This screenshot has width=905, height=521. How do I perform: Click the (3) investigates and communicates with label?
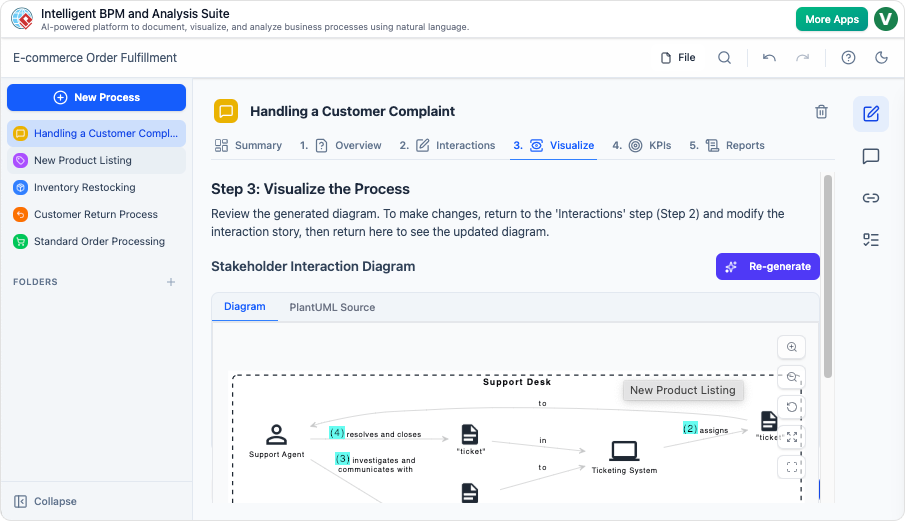[375, 464]
